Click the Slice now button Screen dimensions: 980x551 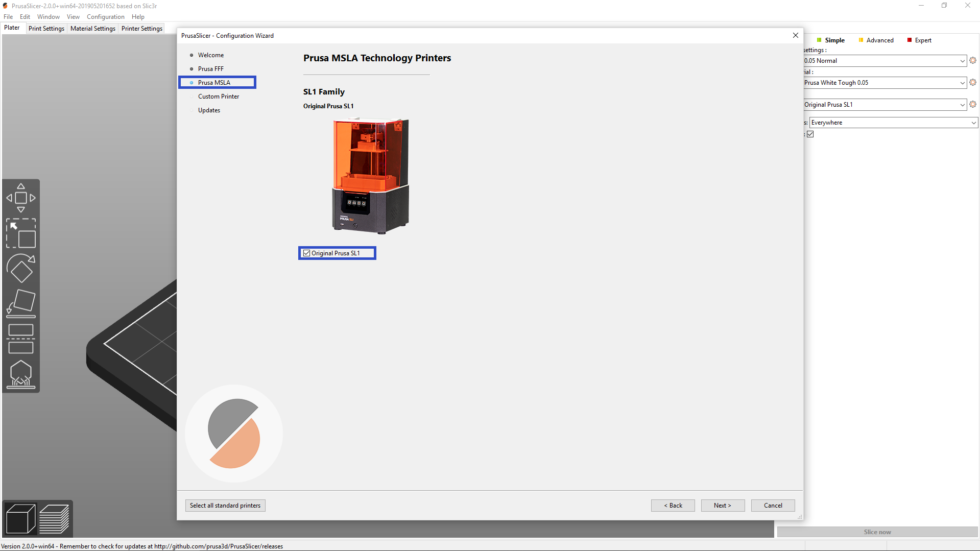[877, 532]
